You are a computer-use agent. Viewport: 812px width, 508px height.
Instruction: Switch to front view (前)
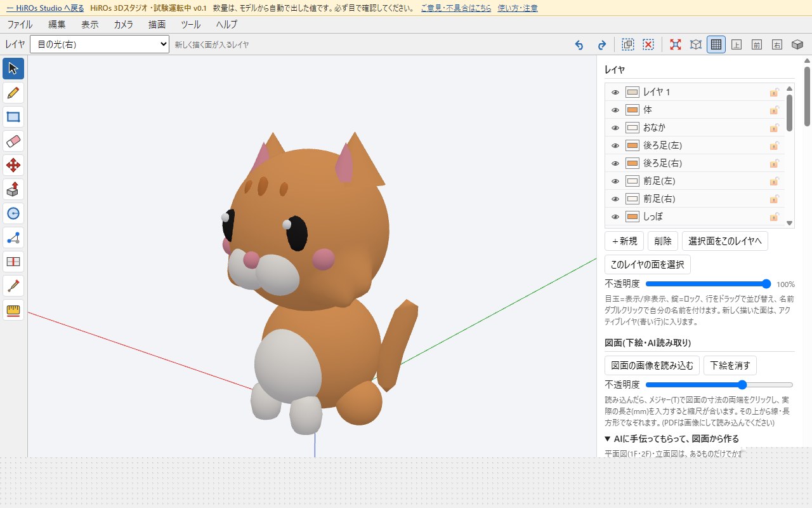757,44
